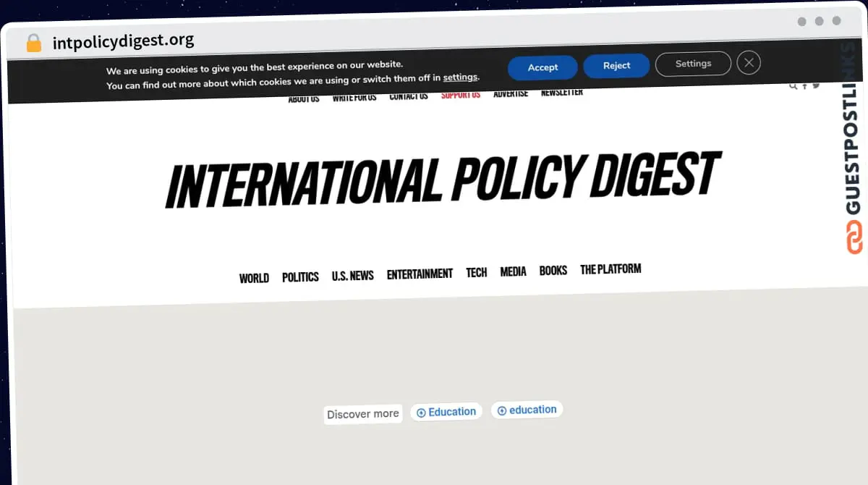The image size is (868, 485).
Task: Open the Twitter bird icon in top bar
Action: coord(816,85)
